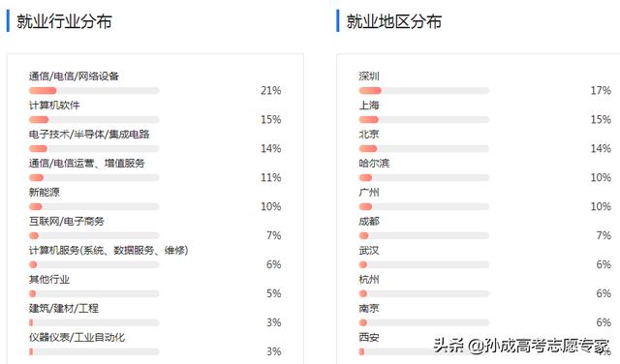Click the 深圳 region progress bar
This screenshot has width=620, height=364.
coord(424,91)
